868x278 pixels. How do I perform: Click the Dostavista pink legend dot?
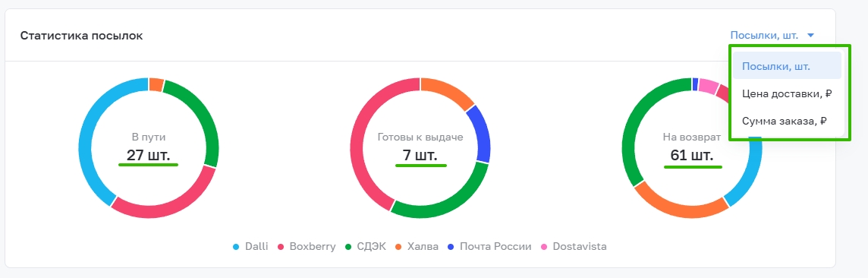pos(543,247)
